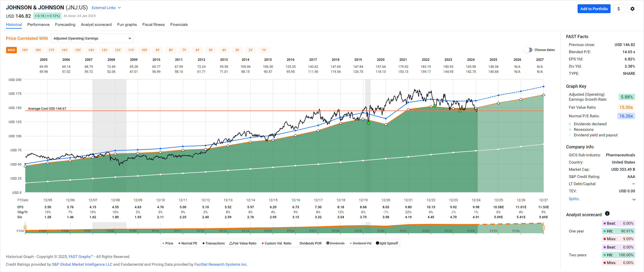Open the settings gear icon
The image size is (644, 272).
click(632, 9)
